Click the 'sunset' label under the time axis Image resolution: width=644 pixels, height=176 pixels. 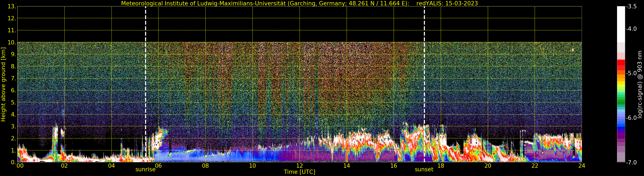tap(424, 170)
